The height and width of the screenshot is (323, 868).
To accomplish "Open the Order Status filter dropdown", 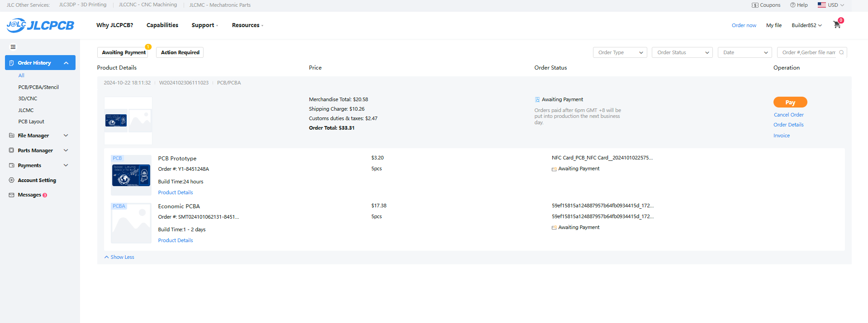I will 682,52.
